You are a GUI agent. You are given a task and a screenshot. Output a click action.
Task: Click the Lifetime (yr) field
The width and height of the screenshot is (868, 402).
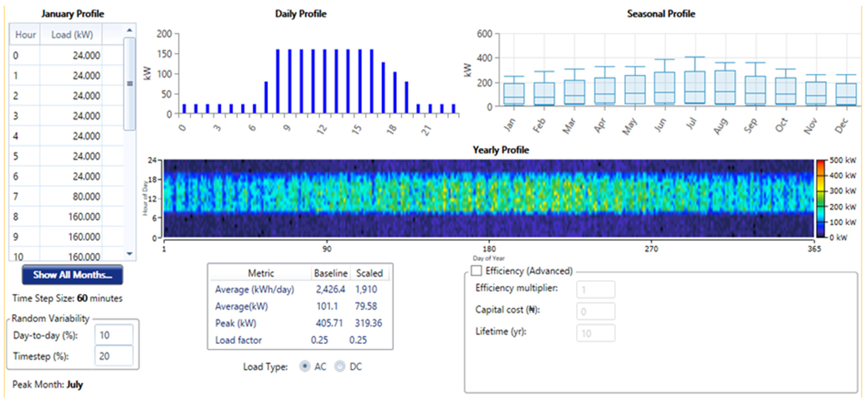[595, 333]
